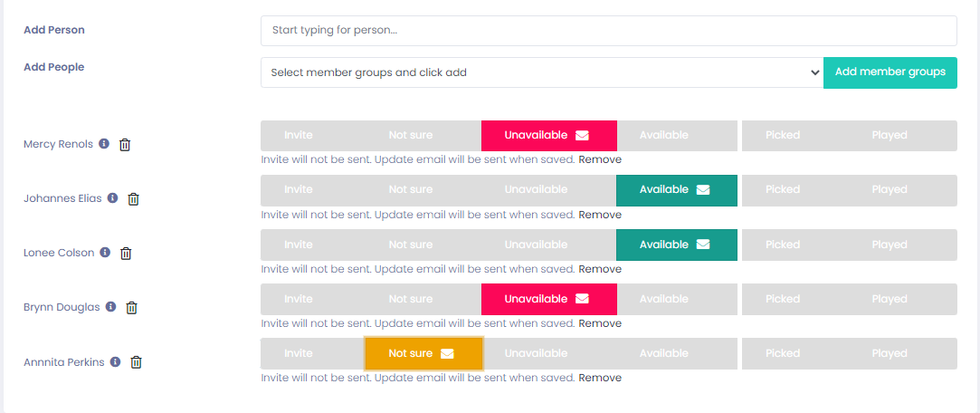The image size is (980, 413).
Task: Delete Mercy Renols with trash icon
Action: (x=125, y=145)
